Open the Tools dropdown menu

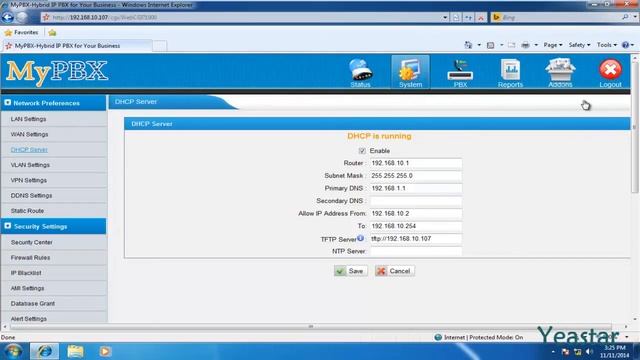(607, 45)
